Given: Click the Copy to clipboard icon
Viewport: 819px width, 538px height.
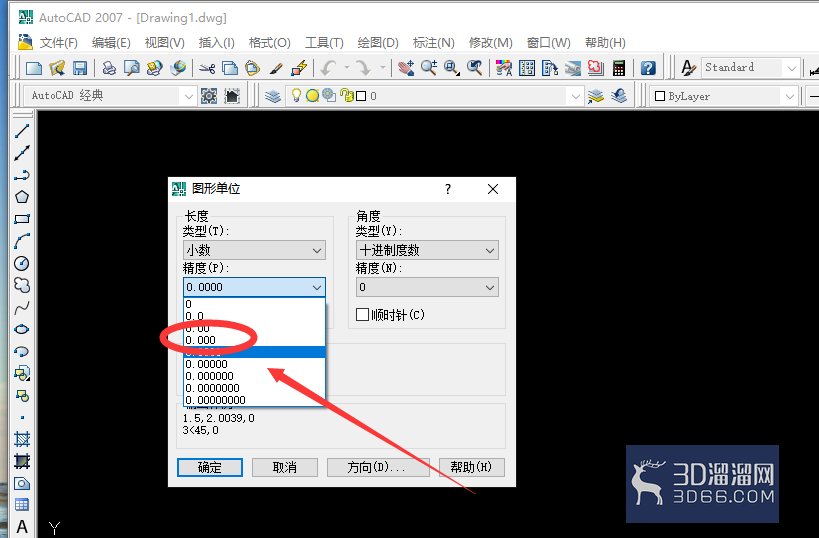Looking at the screenshot, I should pos(230,68).
